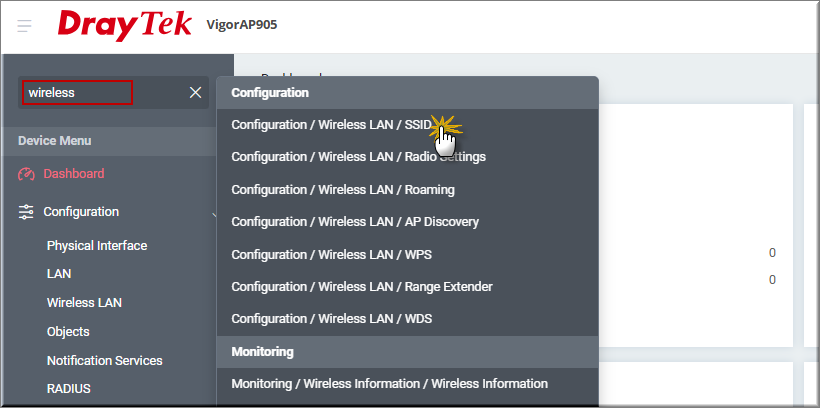Screen dimensions: 820x408
Task: Open Notification Services sidebar item
Action: [104, 360]
